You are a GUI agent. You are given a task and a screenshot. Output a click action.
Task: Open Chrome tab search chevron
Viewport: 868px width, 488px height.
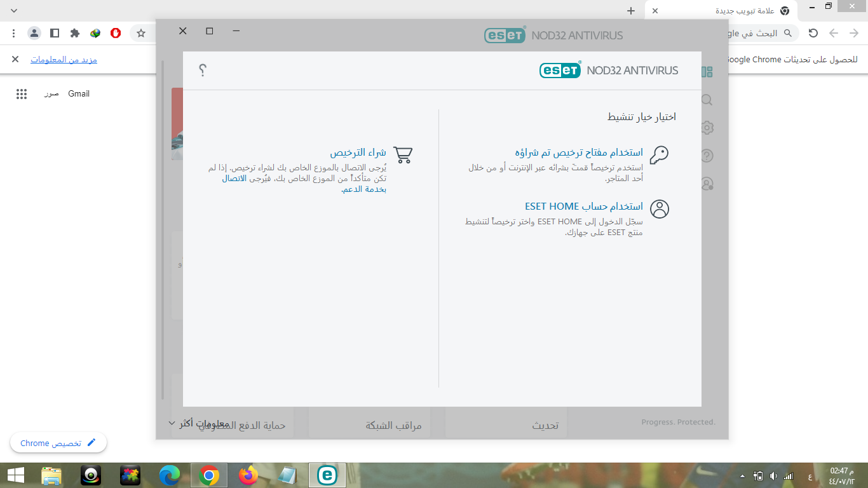point(14,11)
